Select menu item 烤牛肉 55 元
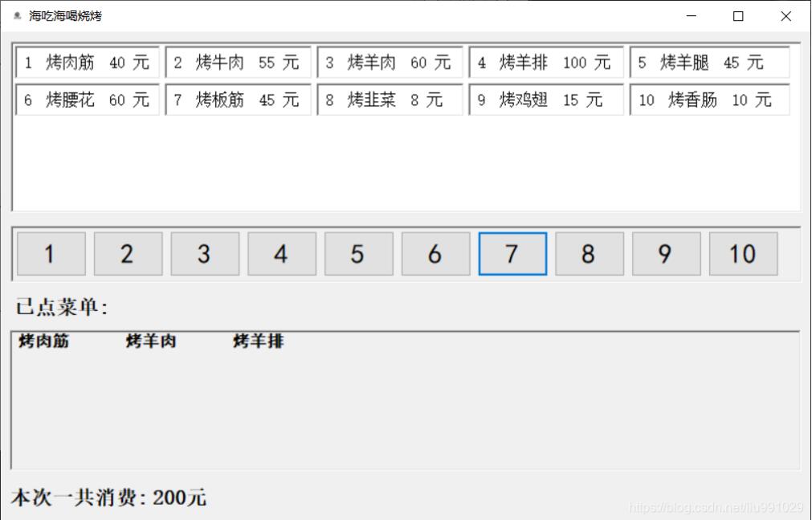 (238, 62)
